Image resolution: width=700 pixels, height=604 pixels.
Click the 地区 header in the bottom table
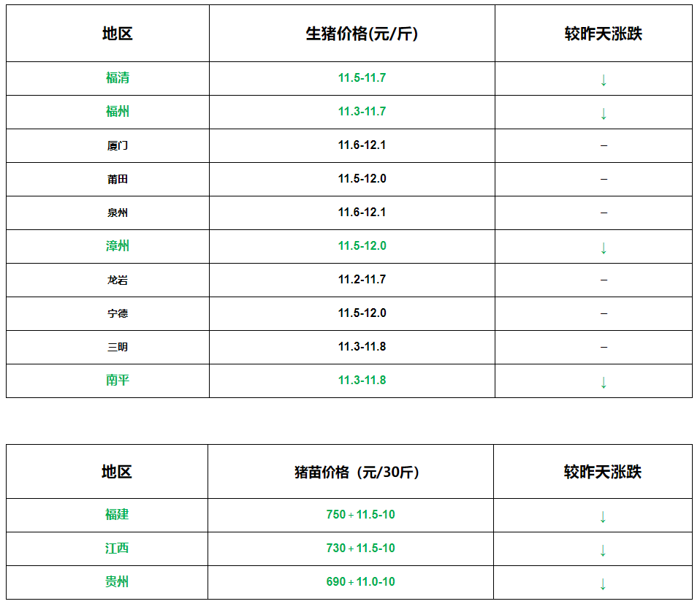(117, 472)
